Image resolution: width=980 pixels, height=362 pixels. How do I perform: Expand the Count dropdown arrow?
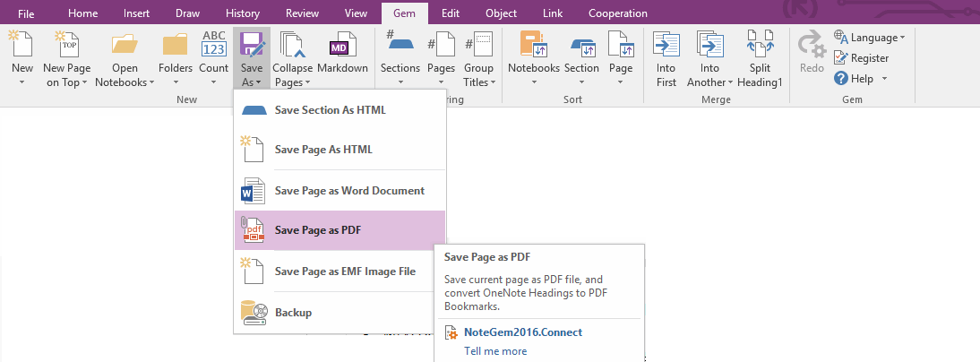(x=214, y=82)
